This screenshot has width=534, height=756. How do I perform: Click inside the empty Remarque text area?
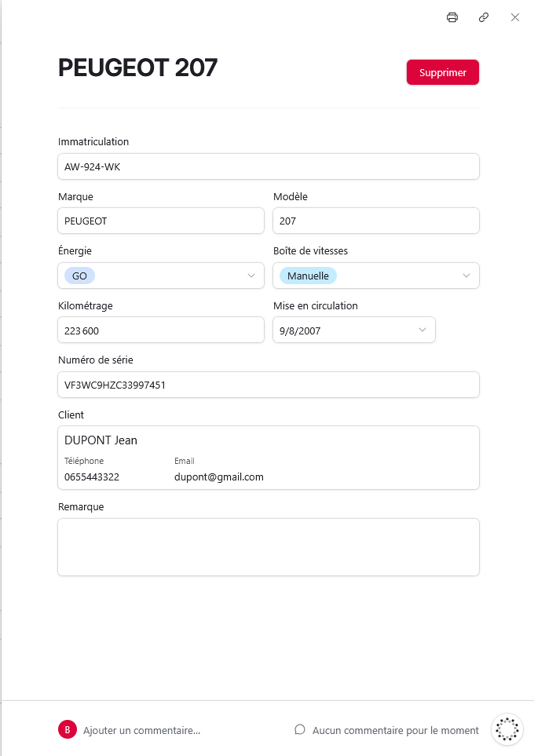point(268,547)
